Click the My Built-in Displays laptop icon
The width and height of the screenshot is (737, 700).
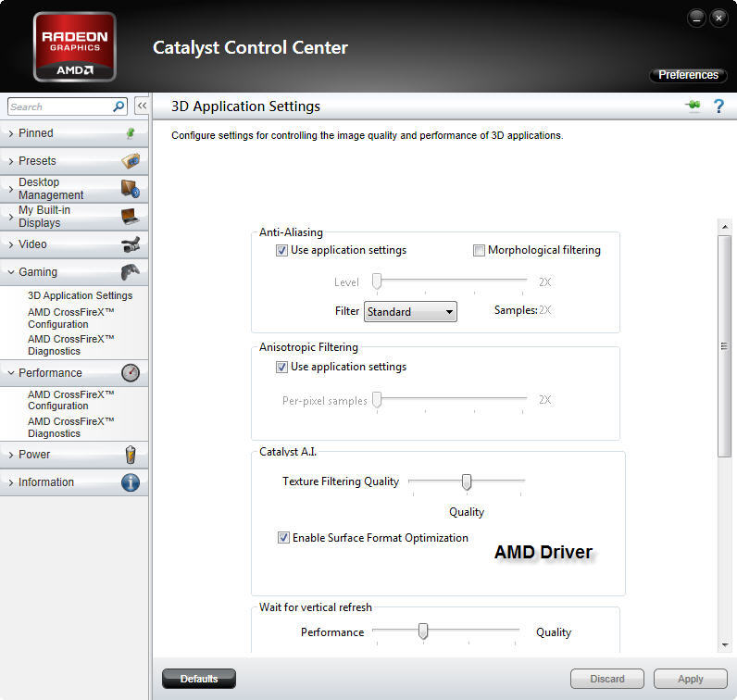coord(131,217)
